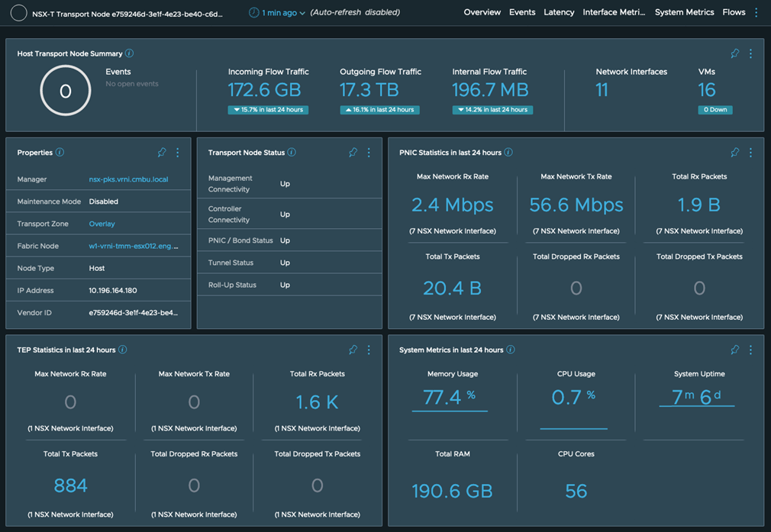Pin the System Metrics widget
This screenshot has width=771, height=532.
point(734,350)
